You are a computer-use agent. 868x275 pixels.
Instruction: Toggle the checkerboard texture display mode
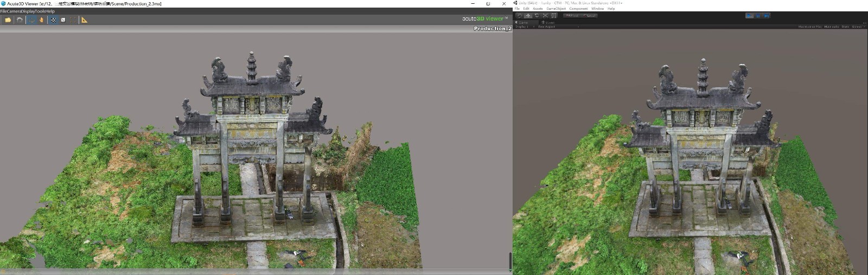click(x=53, y=20)
